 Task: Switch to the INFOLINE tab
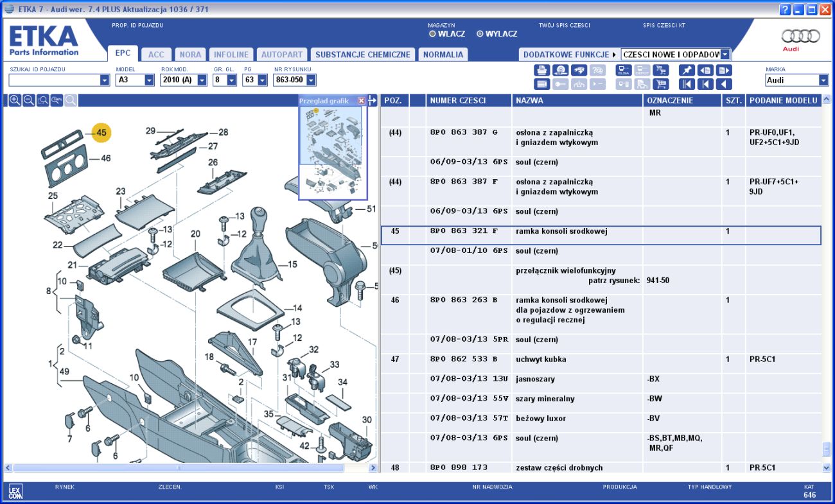[231, 55]
